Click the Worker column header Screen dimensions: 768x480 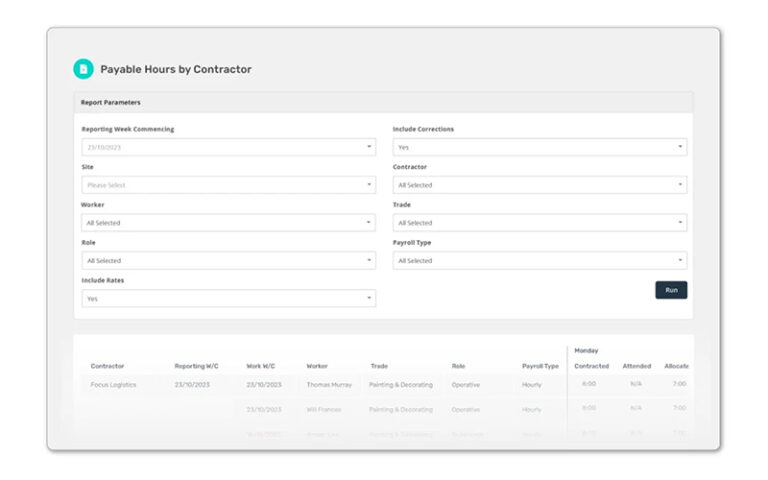tap(317, 366)
